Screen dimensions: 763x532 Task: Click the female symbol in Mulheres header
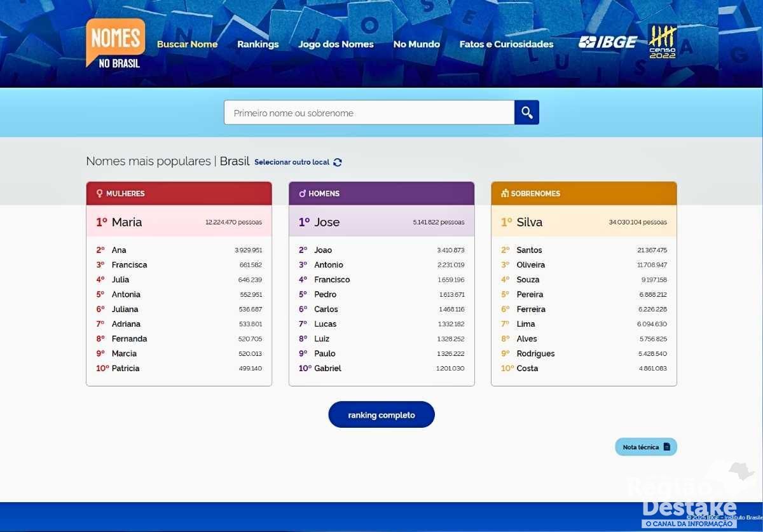99,193
